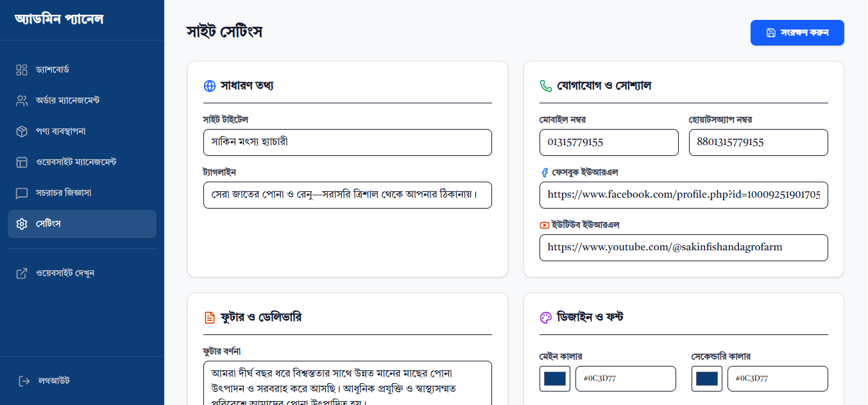
Task: Click the product management box icon
Action: tap(22, 131)
